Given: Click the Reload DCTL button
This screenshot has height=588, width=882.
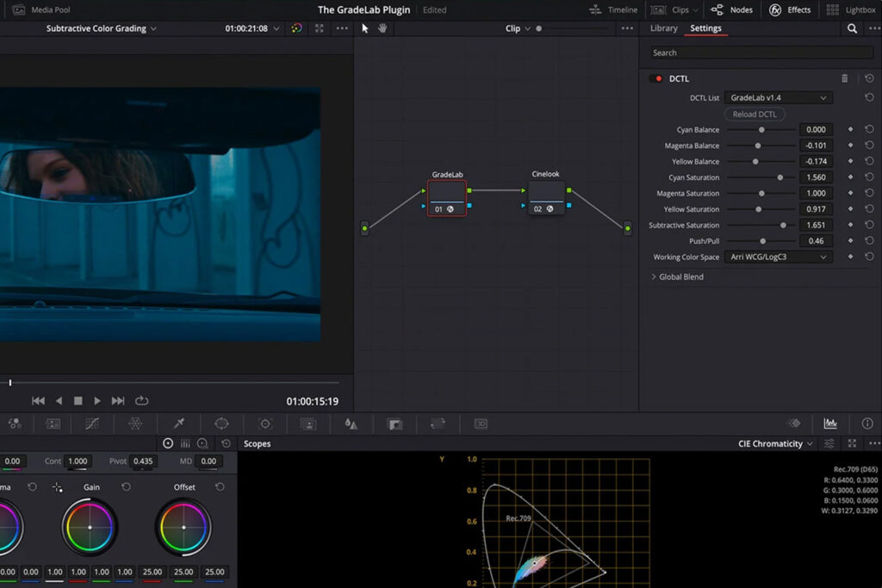Looking at the screenshot, I should pos(755,115).
